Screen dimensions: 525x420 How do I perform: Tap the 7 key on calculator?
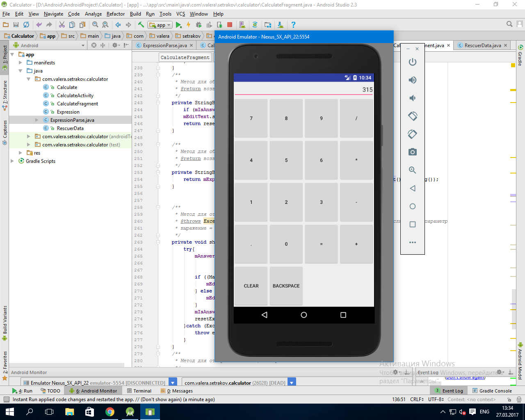coord(251,118)
